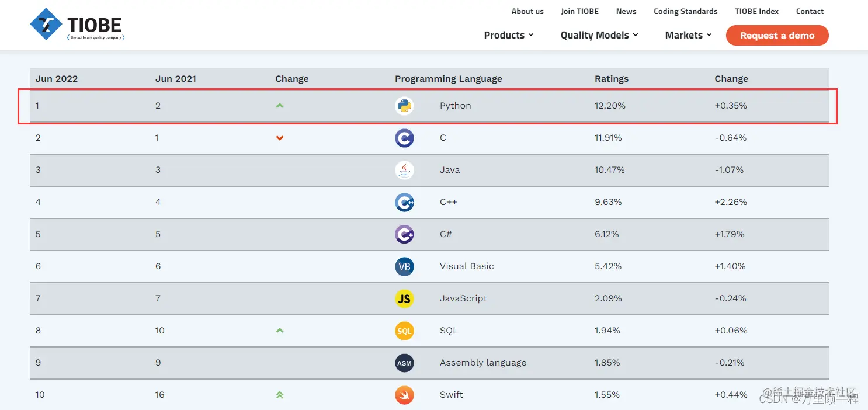Click the C++ language logo
This screenshot has width=868, height=410.
(x=404, y=202)
